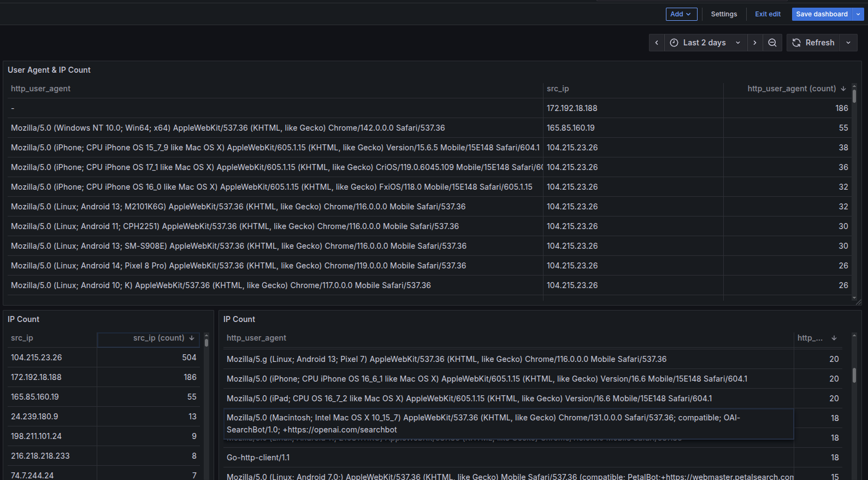Open dashboard Settings

click(724, 14)
